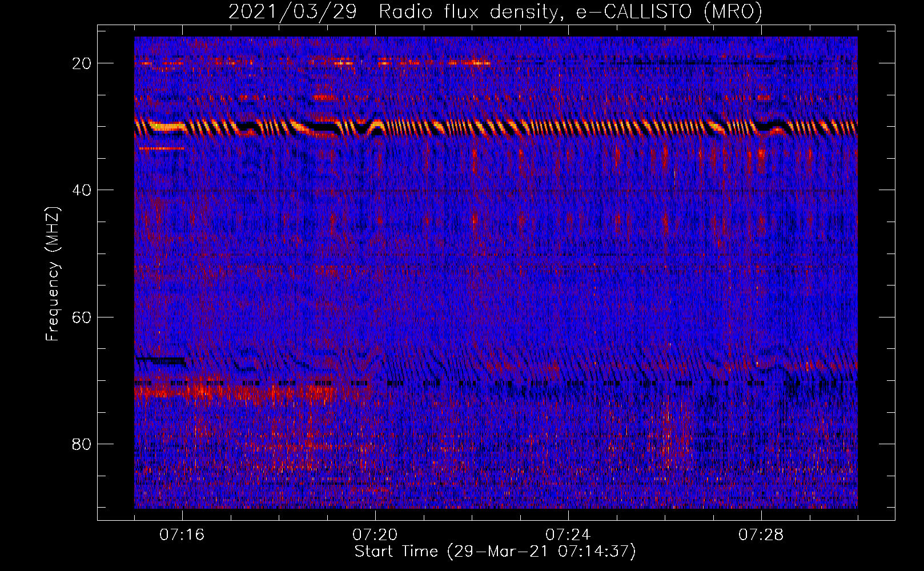Select the '07:20' time tick label

(375, 535)
